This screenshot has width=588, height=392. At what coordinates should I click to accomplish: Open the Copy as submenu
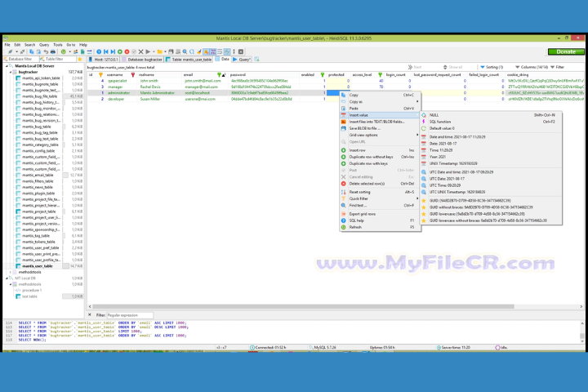pos(380,101)
